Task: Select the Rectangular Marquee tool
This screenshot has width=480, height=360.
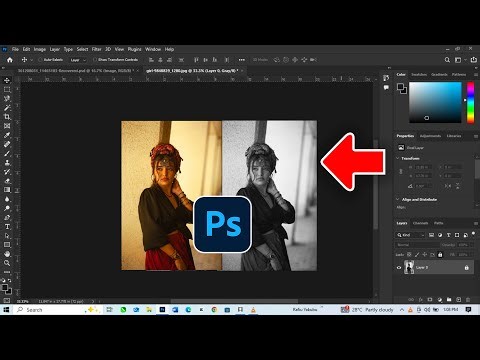Action: point(7,90)
